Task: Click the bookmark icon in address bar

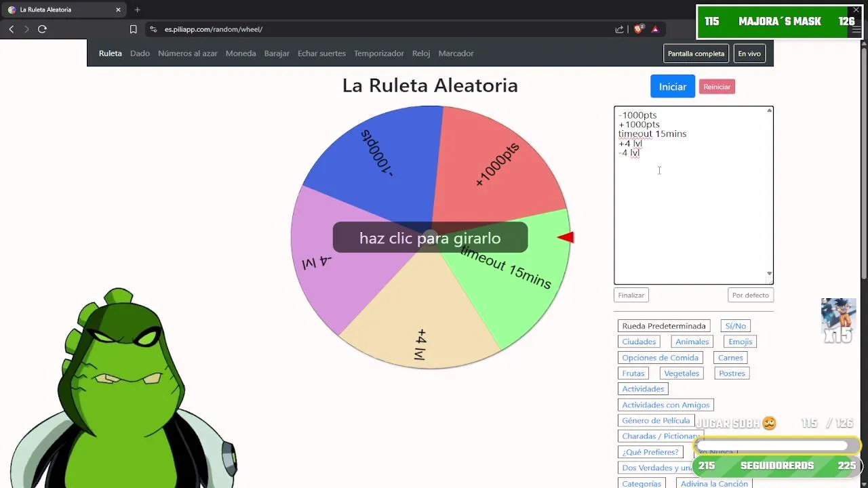Action: (134, 29)
